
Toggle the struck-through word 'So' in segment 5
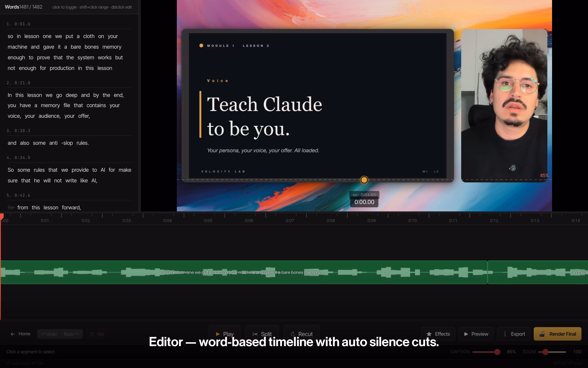[11, 207]
